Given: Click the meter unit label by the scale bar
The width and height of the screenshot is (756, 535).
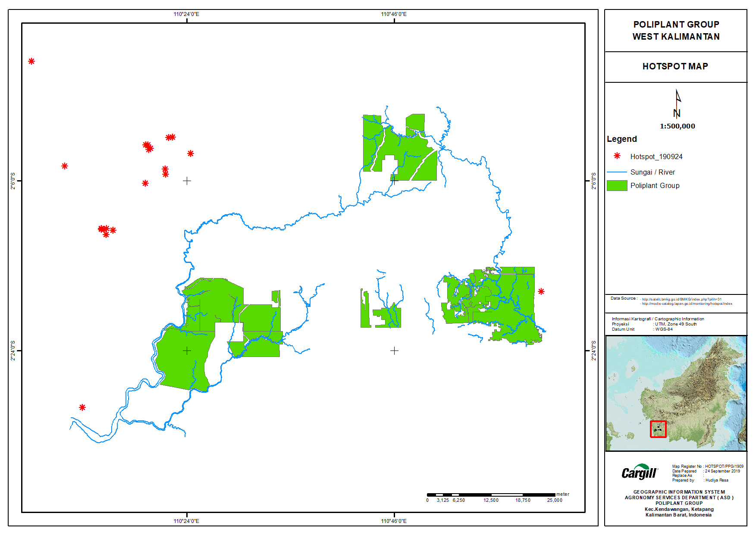Looking at the screenshot, I should tap(563, 494).
